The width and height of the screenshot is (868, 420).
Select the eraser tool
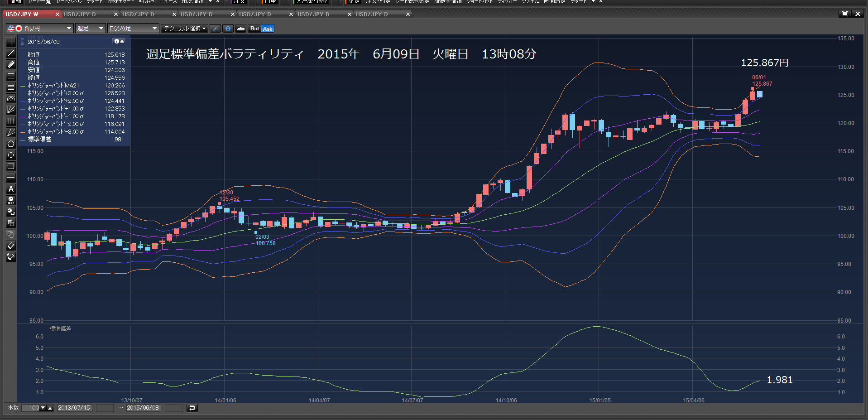pyautogui.click(x=11, y=246)
